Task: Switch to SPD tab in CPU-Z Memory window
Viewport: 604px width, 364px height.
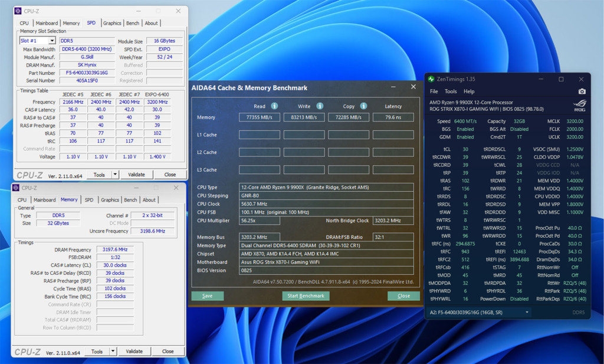Action: tap(89, 200)
